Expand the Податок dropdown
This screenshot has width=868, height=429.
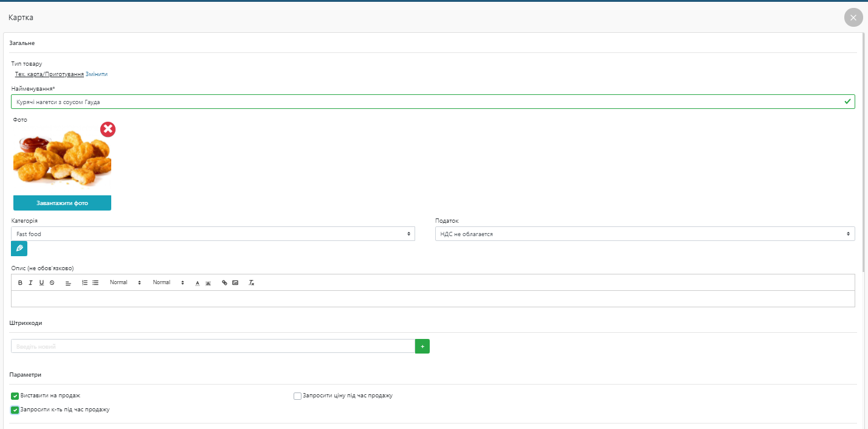(644, 234)
